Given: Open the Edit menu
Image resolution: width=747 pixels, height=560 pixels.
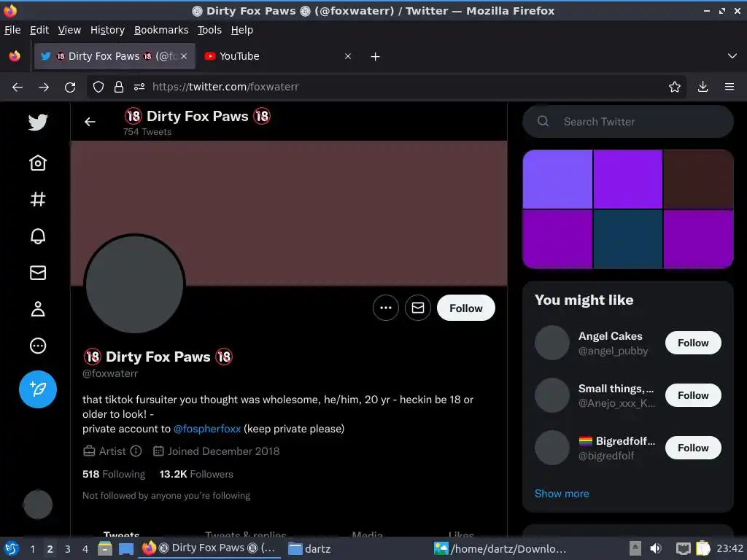Looking at the screenshot, I should point(39,30).
